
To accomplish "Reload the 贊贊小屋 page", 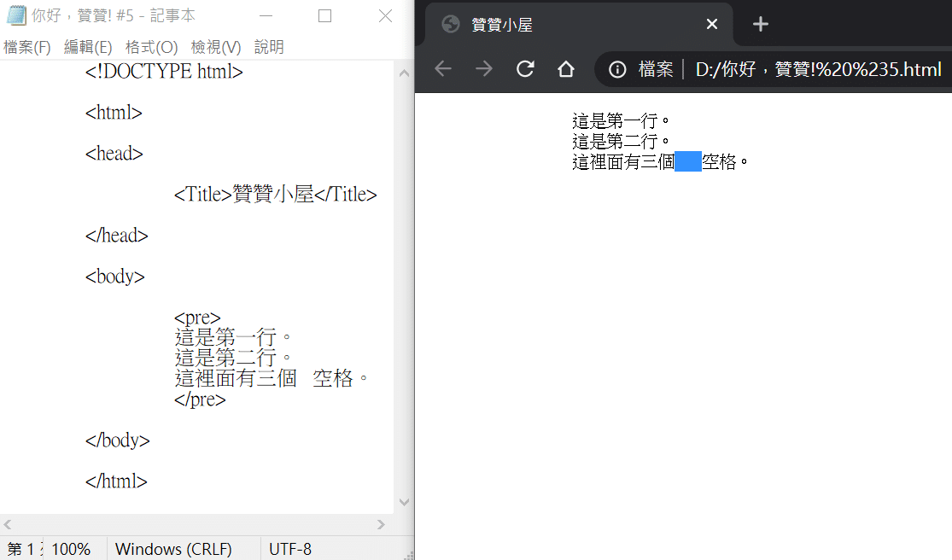I will 525,69.
